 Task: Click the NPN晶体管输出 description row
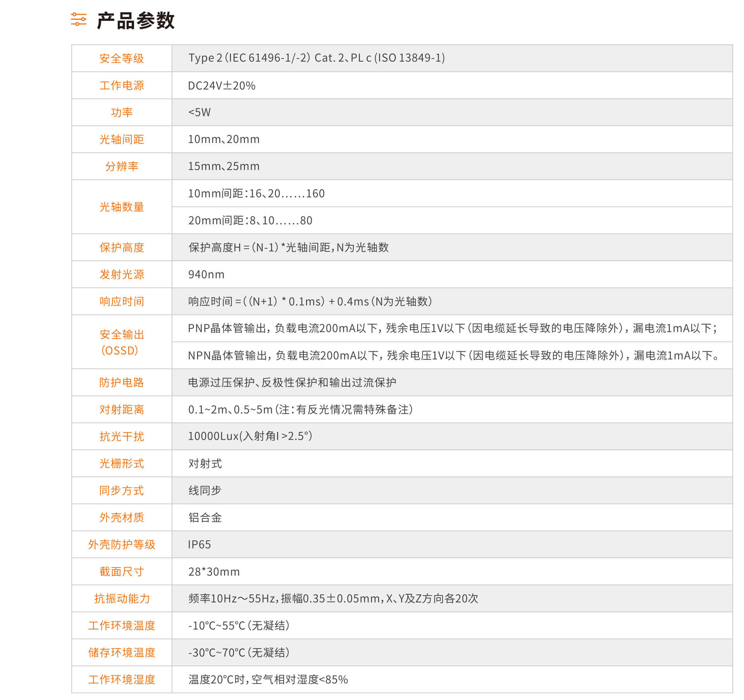(x=452, y=356)
